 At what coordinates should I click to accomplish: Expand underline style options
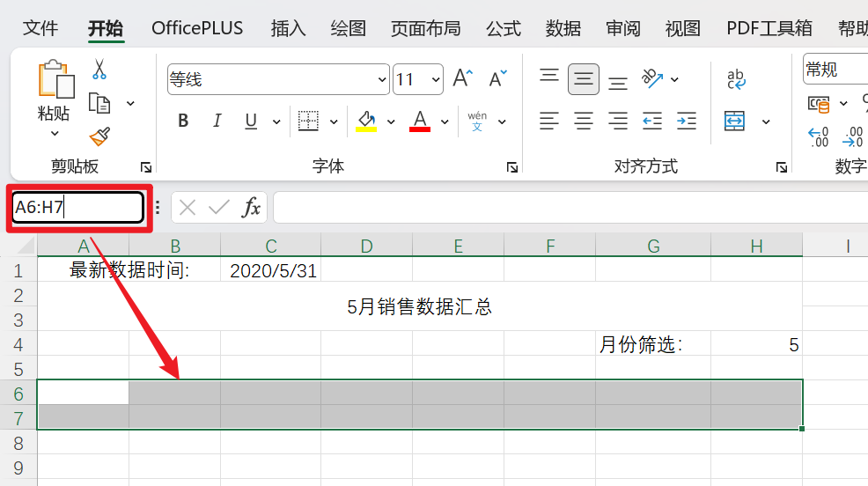pyautogui.click(x=276, y=121)
